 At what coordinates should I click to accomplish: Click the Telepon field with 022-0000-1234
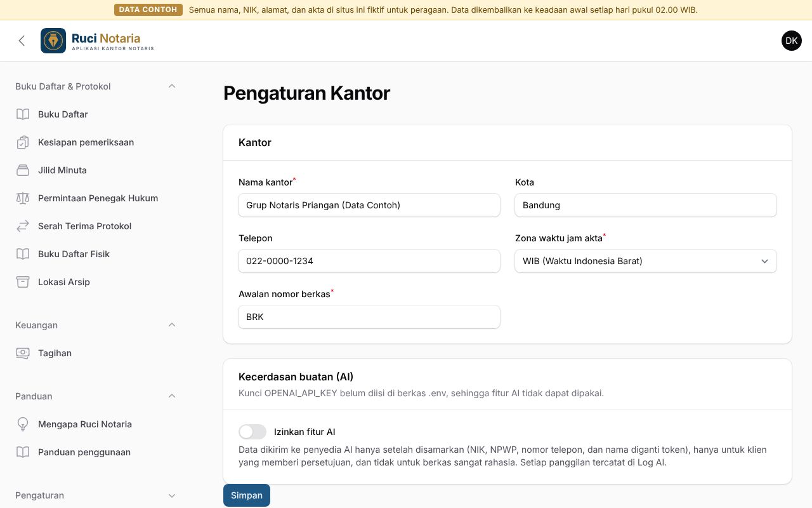(369, 261)
